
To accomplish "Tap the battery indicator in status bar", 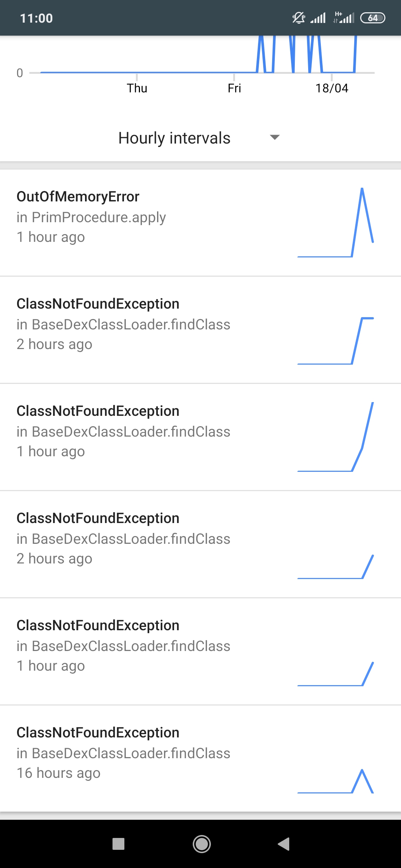I will (x=373, y=18).
